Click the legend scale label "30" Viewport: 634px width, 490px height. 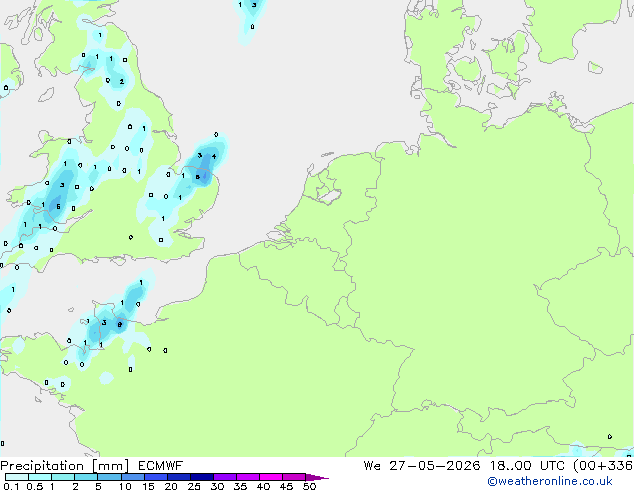pyautogui.click(x=218, y=486)
